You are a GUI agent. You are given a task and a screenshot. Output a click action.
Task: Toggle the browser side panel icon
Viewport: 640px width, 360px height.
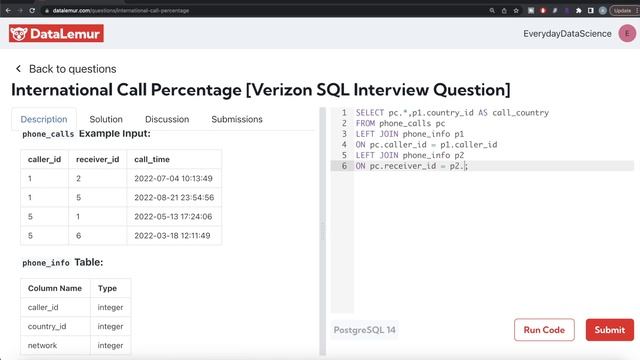591,11
